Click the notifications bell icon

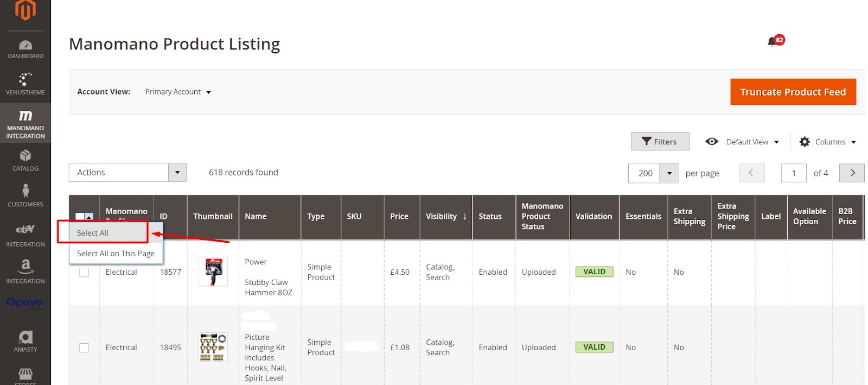coord(772,42)
